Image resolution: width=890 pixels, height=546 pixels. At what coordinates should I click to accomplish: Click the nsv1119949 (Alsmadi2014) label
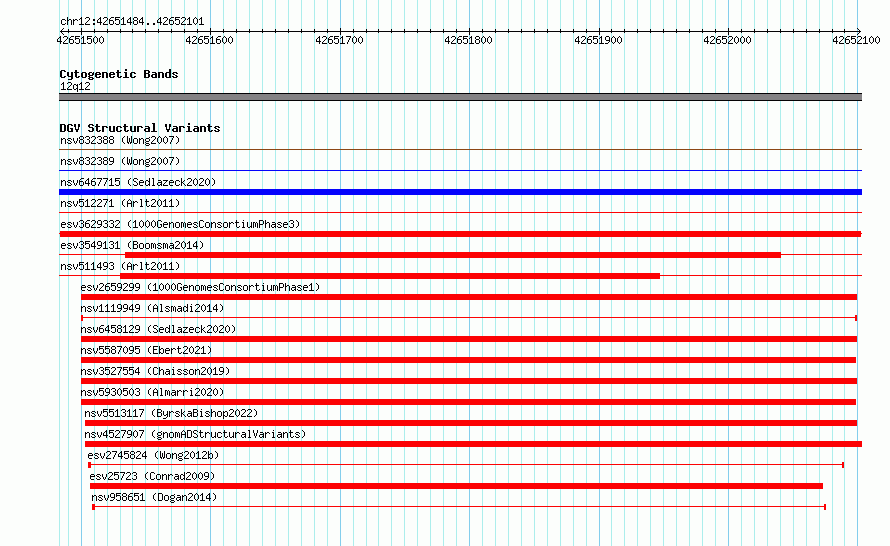(152, 308)
